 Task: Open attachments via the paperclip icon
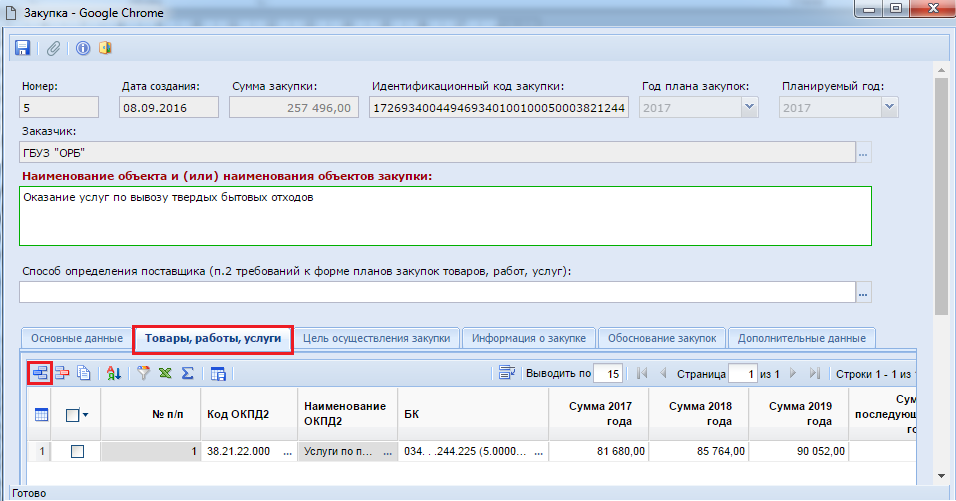[54, 48]
